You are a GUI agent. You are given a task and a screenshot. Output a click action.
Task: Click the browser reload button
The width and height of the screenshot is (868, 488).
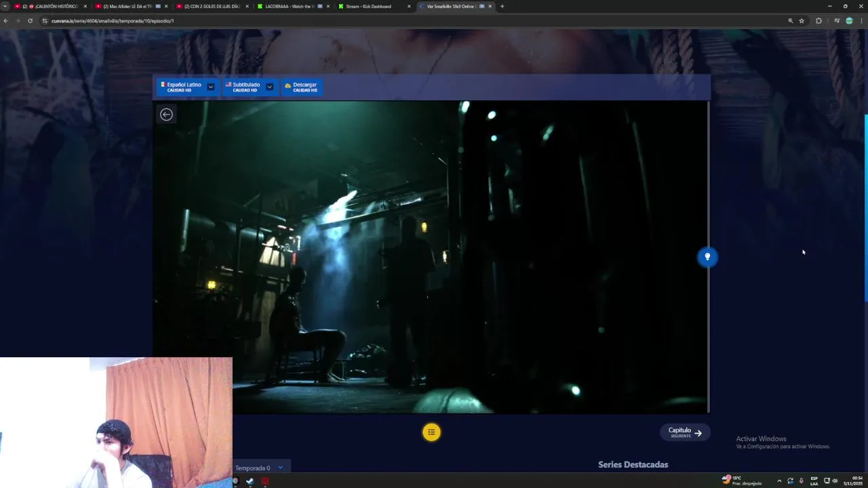pos(30,21)
